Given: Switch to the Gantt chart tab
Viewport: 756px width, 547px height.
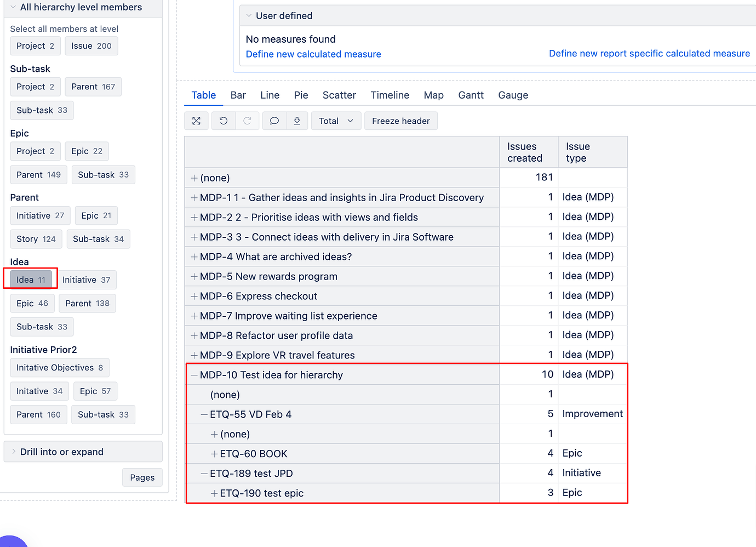Looking at the screenshot, I should (471, 95).
